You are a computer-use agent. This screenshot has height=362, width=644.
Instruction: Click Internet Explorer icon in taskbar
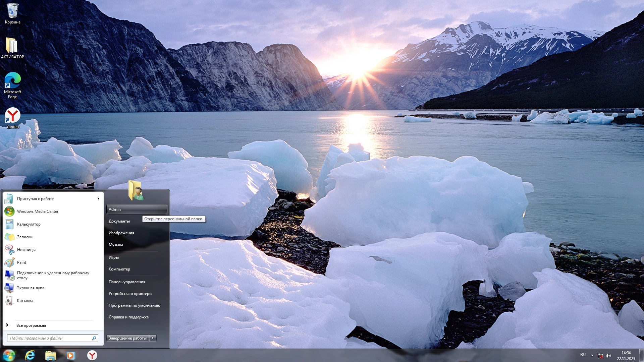tap(30, 355)
